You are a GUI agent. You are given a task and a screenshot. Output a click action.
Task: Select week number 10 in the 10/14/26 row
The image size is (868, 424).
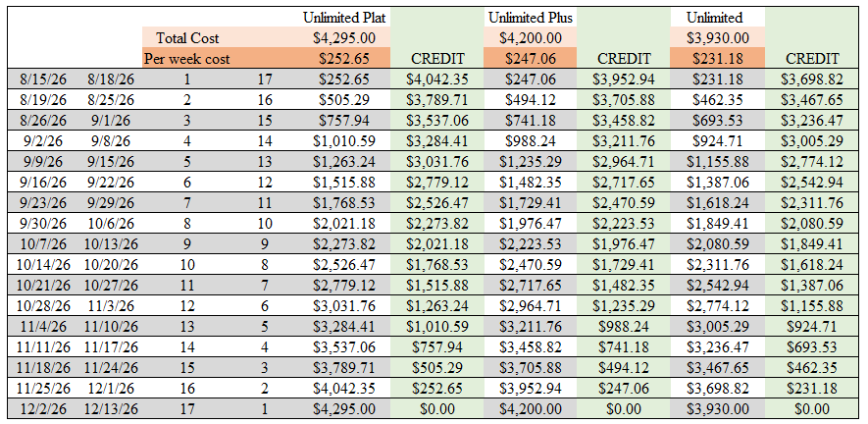(x=188, y=265)
